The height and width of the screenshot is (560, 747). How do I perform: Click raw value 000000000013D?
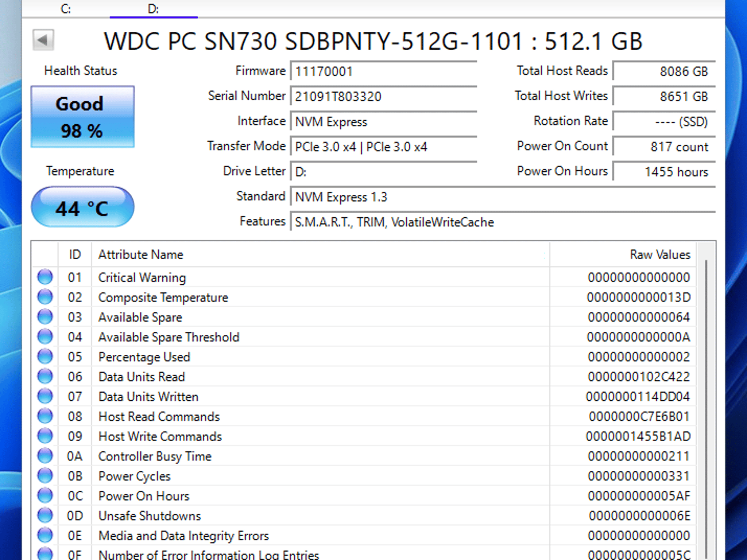coord(639,297)
